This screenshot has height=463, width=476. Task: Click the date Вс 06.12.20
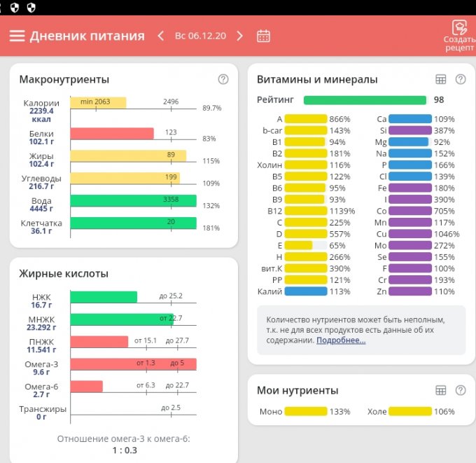(200, 36)
